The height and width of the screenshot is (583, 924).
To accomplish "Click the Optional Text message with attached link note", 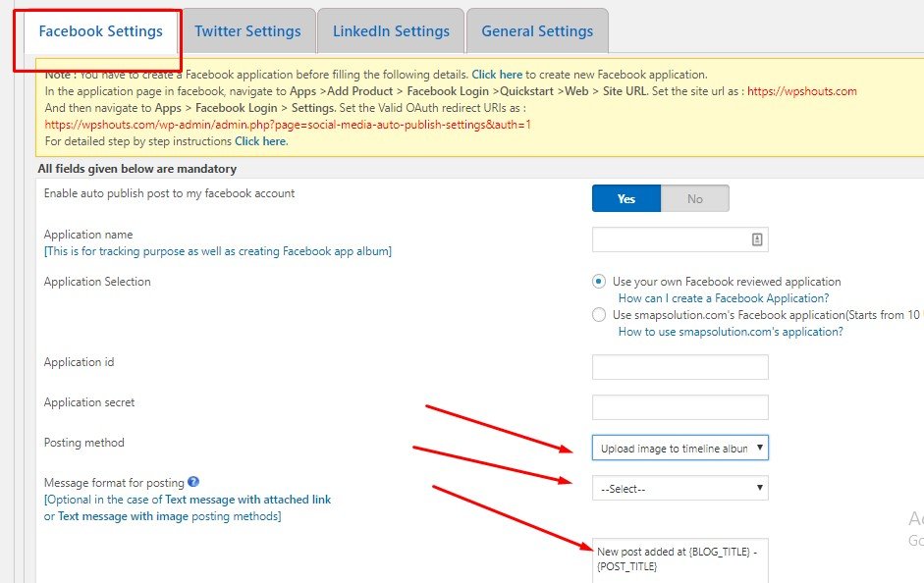I will click(188, 507).
